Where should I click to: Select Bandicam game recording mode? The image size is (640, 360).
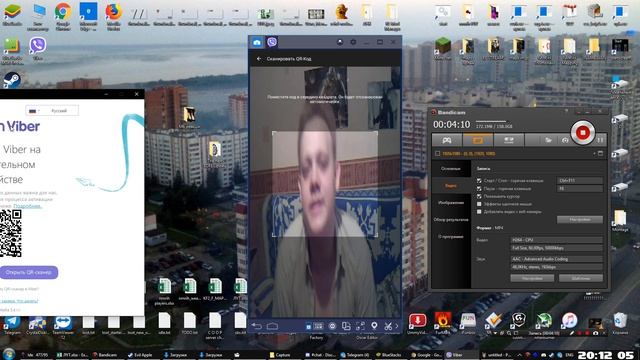447,140
